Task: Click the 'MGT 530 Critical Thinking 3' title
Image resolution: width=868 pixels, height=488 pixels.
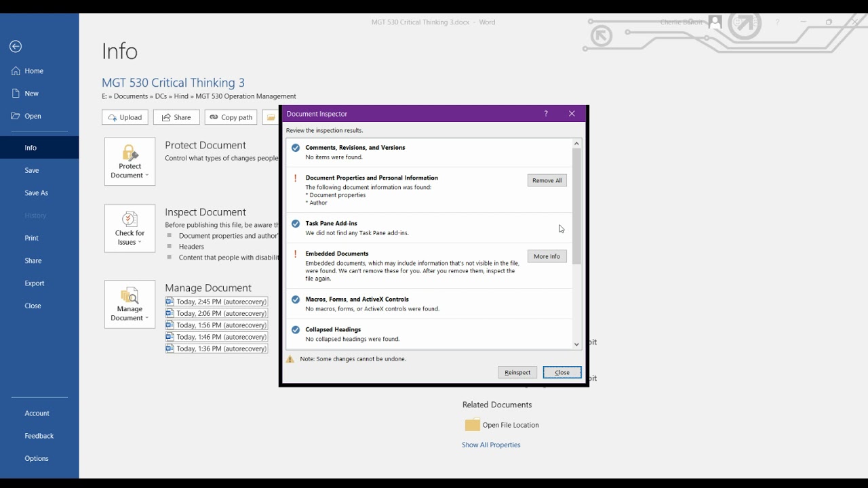Action: tap(173, 83)
